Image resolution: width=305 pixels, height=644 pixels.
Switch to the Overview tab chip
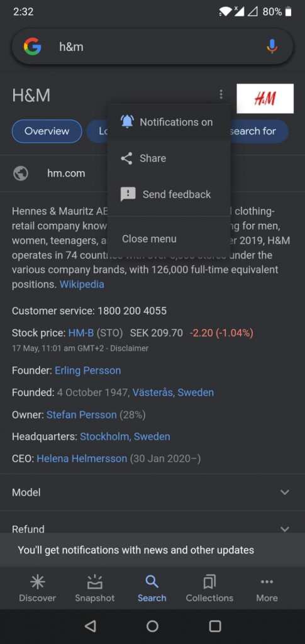(x=47, y=131)
